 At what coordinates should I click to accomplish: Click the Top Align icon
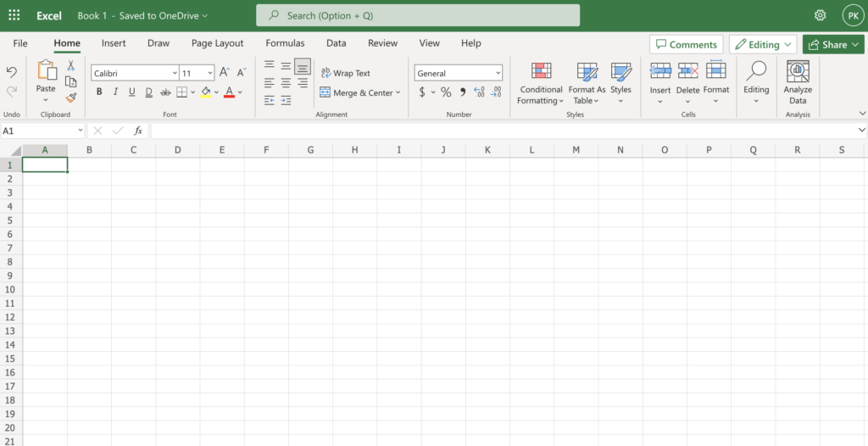[269, 65]
